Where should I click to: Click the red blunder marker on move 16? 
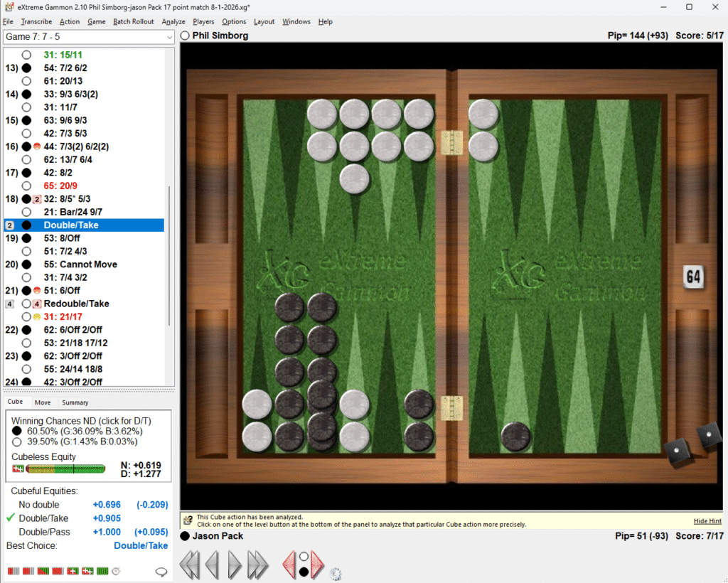[37, 146]
